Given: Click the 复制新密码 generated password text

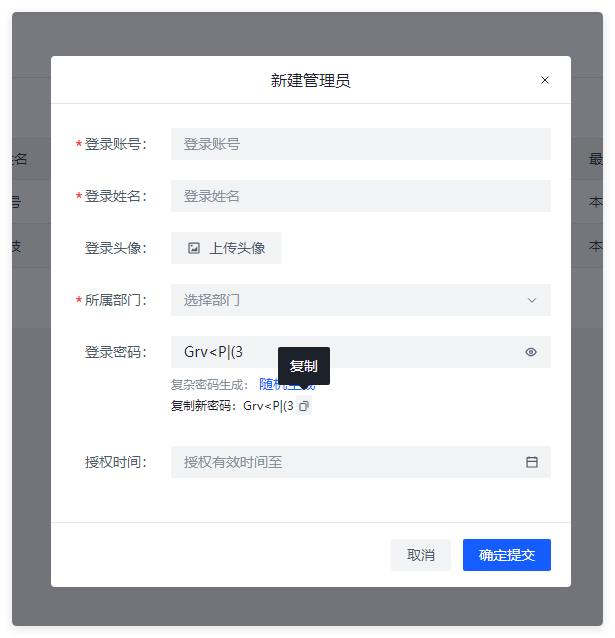Looking at the screenshot, I should coord(268,406).
